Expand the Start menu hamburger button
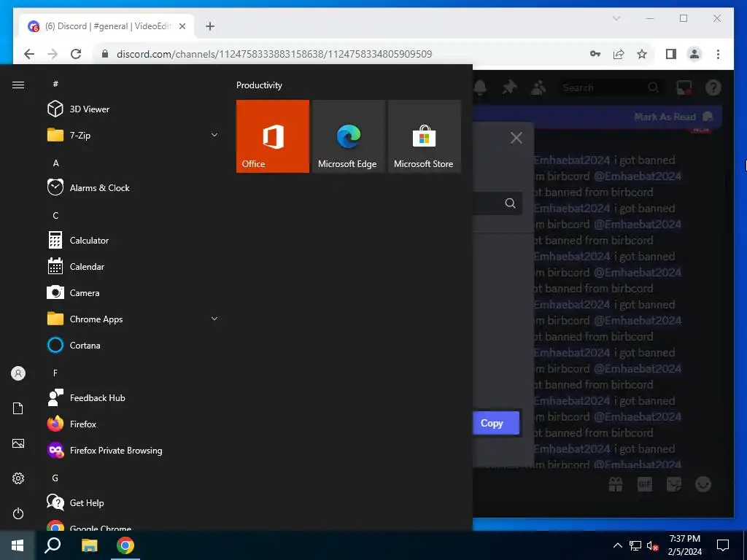The image size is (747, 560). 18,85
